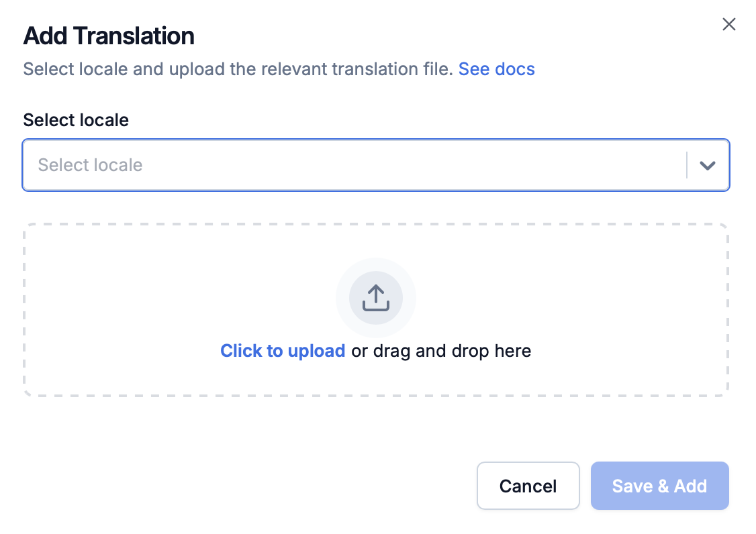Click the "Select locale" placeholder text
The height and width of the screenshot is (534, 756).
tap(90, 165)
